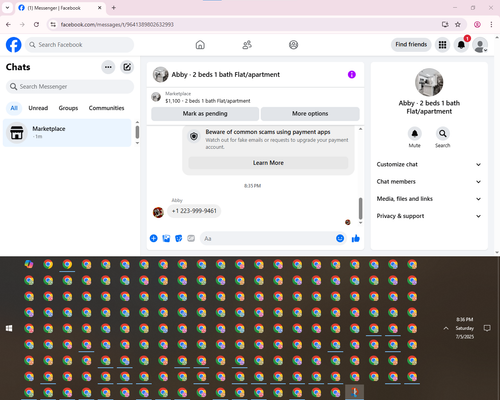
Task: Click the conversation scrollbar thumb
Action: (360, 208)
